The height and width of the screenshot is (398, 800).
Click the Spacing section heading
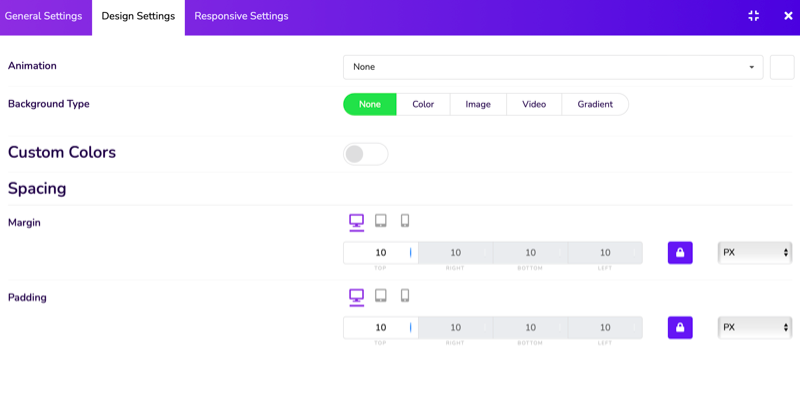(37, 189)
